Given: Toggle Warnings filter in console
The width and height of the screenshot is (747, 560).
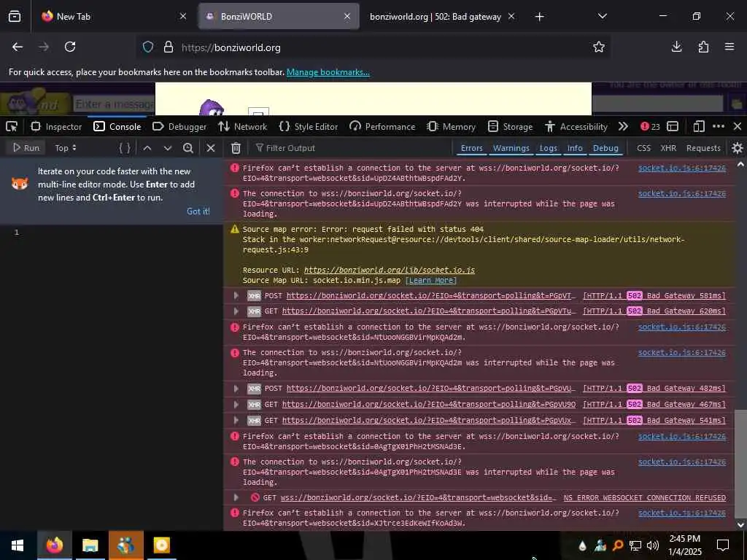Looking at the screenshot, I should (x=511, y=148).
